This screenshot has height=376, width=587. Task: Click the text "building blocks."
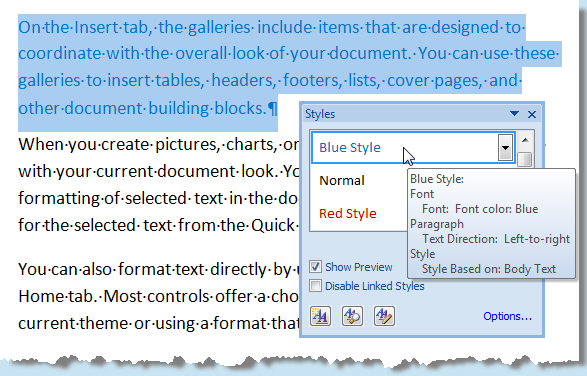[x=207, y=108]
